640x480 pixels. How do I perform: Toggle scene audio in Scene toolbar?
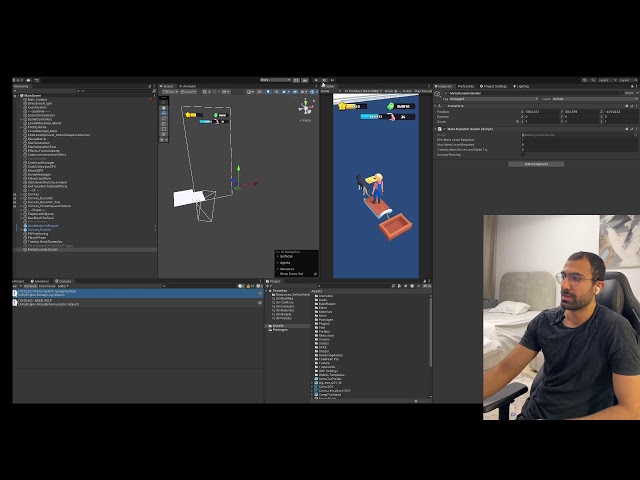[276, 91]
